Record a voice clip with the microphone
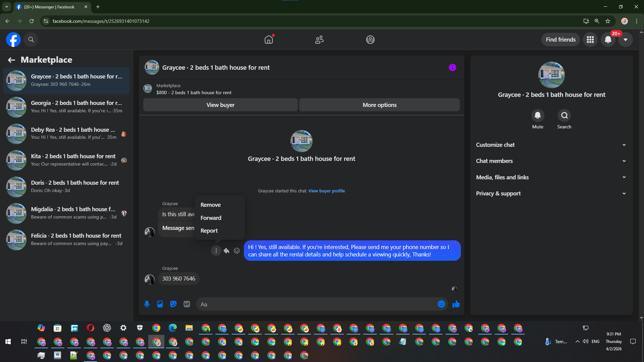The image size is (644, 362). tap(147, 304)
